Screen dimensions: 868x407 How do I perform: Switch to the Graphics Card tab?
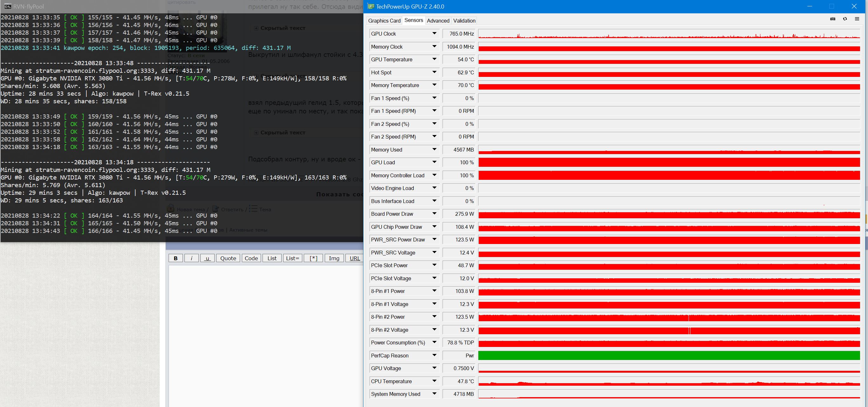[384, 21]
